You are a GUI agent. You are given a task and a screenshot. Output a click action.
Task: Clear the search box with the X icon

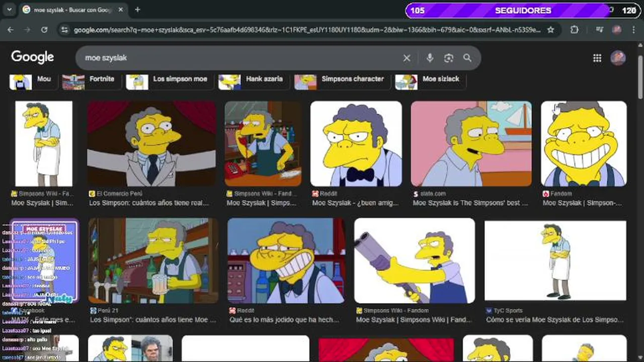407,58
